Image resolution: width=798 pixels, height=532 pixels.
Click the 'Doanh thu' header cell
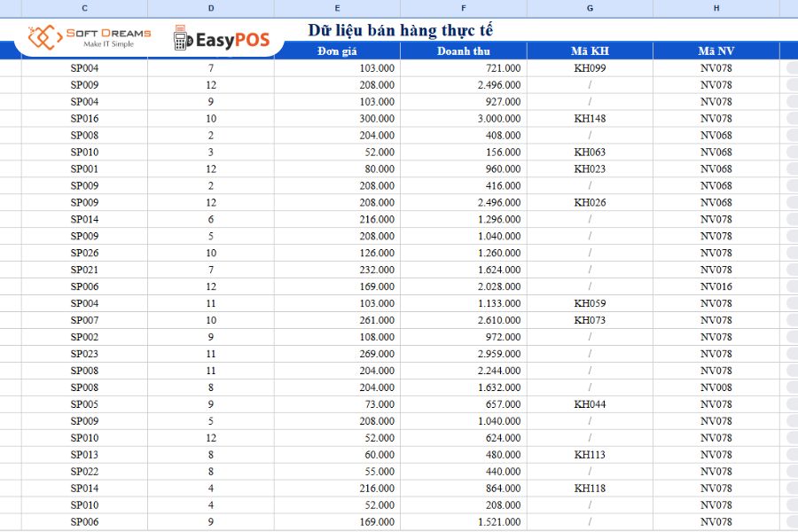[x=464, y=51]
